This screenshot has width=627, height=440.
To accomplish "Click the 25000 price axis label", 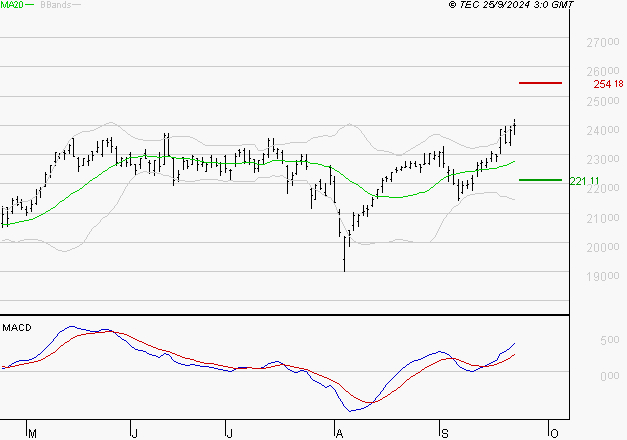I will pyautogui.click(x=603, y=101).
